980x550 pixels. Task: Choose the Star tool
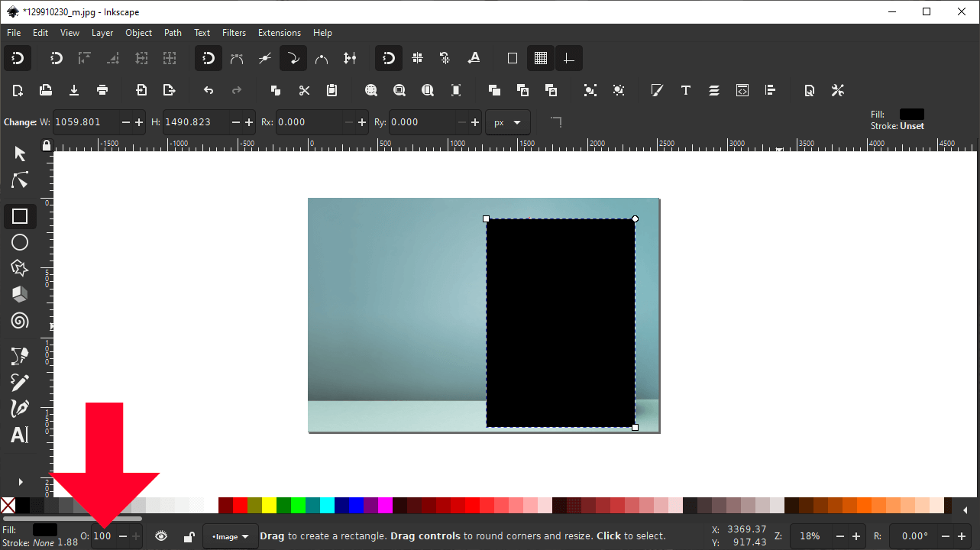[21, 268]
